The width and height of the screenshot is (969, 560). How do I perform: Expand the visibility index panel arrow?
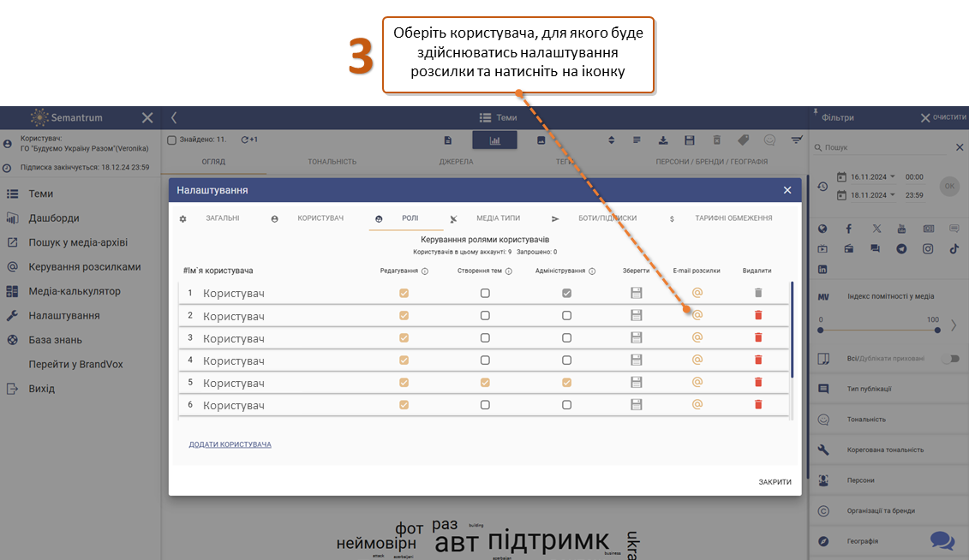[x=954, y=325]
